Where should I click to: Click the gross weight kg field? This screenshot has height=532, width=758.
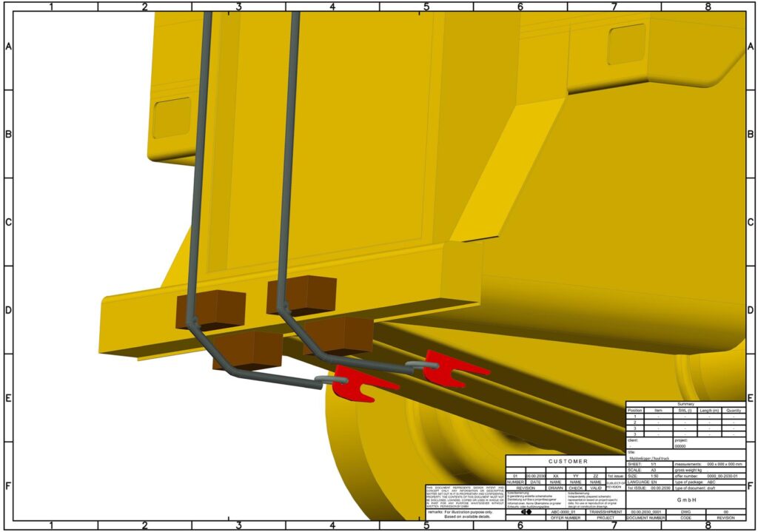(710, 470)
